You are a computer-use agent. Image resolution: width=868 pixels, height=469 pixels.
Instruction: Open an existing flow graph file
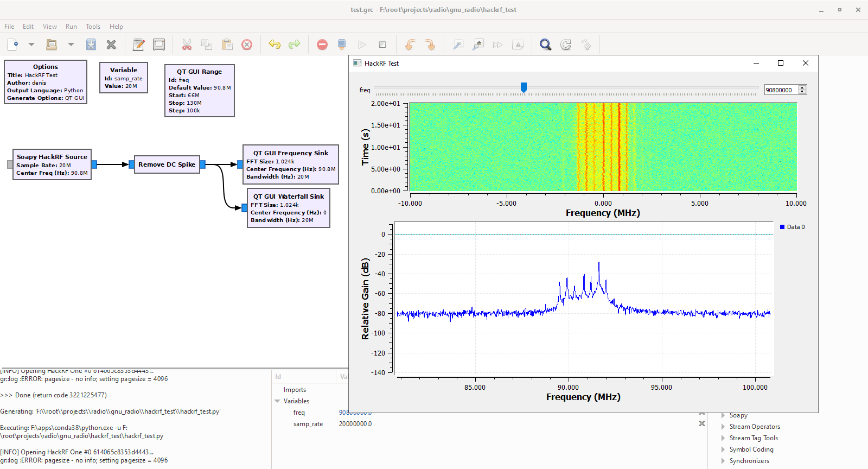tap(52, 45)
